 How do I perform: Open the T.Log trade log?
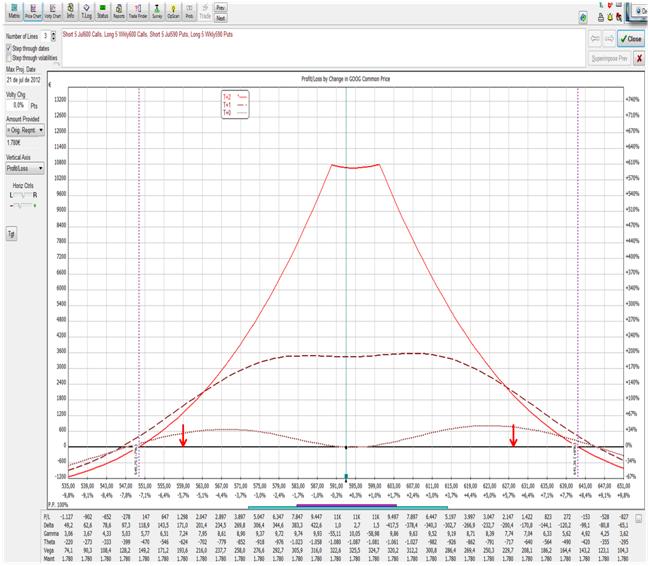[86, 12]
